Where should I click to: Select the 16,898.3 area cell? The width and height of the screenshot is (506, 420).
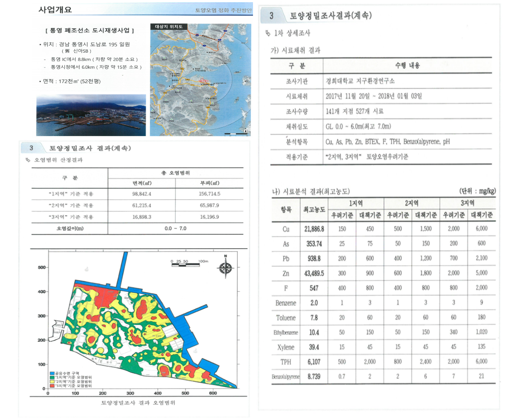point(142,217)
